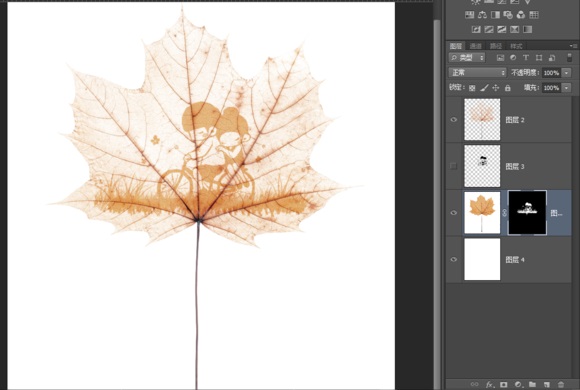Hide 图层 2 using its eye icon
Screen dimensions: 580x390
[453, 120]
